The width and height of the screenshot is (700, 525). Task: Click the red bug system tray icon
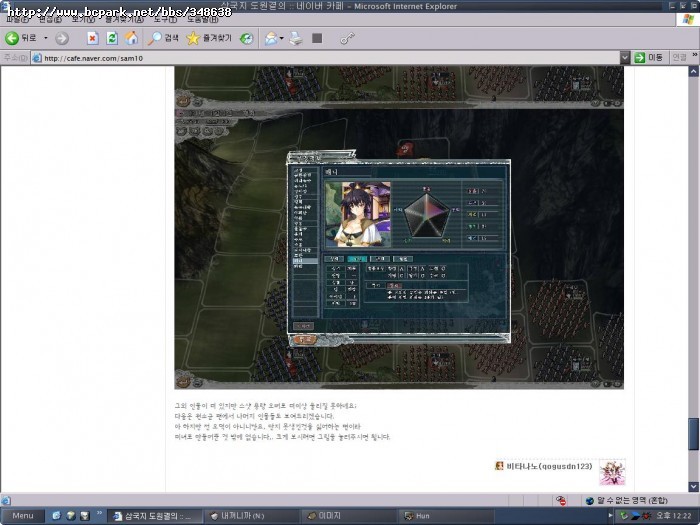point(646,516)
